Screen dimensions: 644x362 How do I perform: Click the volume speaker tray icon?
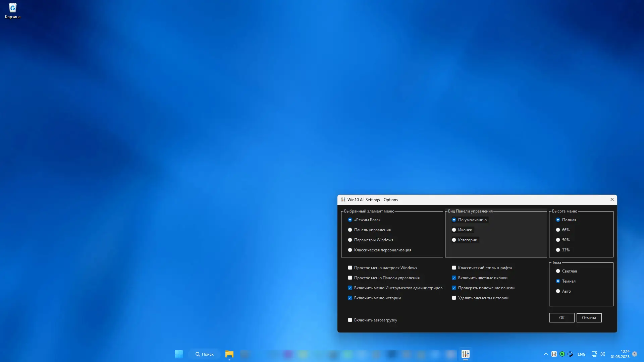point(602,354)
